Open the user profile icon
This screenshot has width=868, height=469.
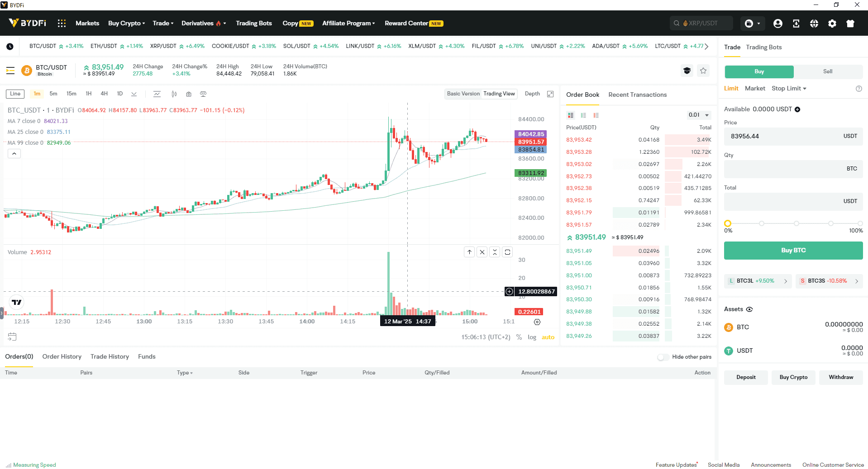pyautogui.click(x=778, y=24)
